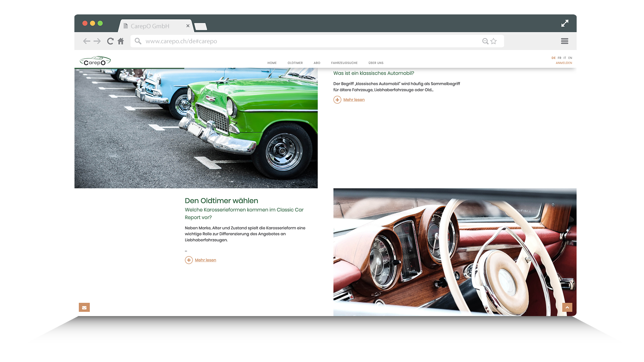Reload the page with the refresh icon
Viewport: 644px width, 362px height.
[x=110, y=41]
